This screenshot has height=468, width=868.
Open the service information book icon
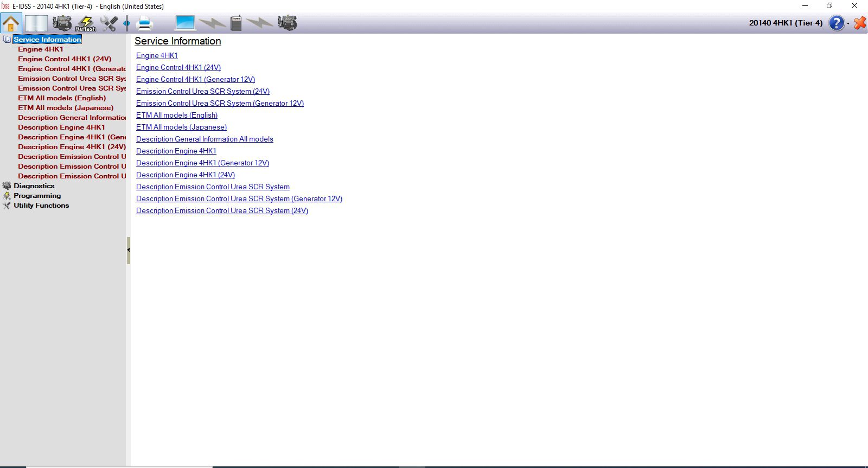(x=36, y=23)
